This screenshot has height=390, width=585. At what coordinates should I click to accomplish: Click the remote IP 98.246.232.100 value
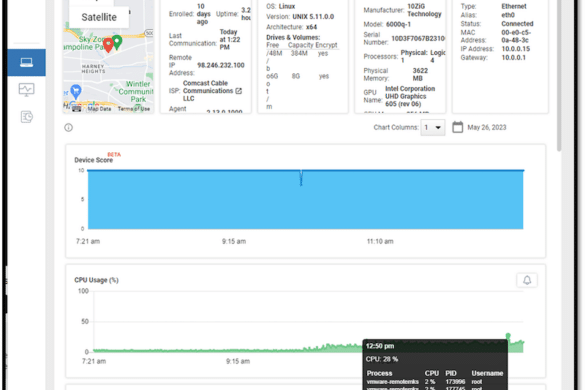[x=220, y=65]
